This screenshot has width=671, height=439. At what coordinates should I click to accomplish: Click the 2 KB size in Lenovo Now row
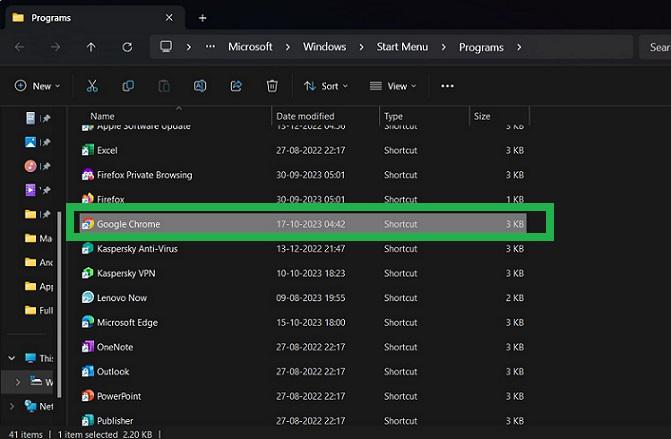(x=514, y=297)
